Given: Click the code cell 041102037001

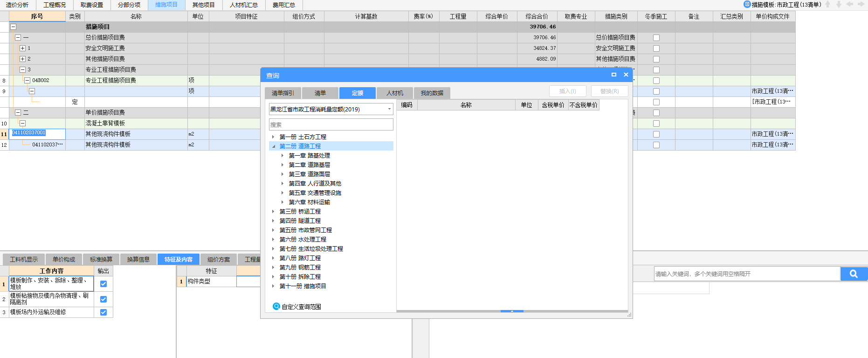Looking at the screenshot, I should click(37, 134).
